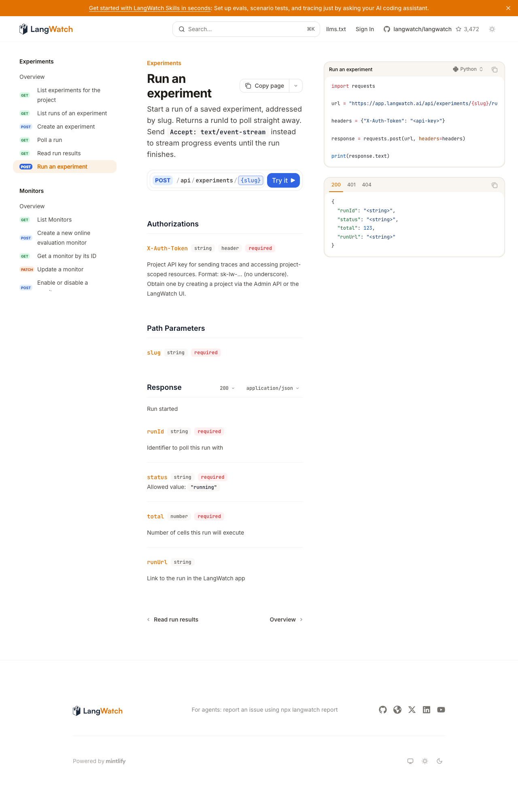Select the light theme sun icon in footer
Screen dimensions: 518x812
pos(425,761)
